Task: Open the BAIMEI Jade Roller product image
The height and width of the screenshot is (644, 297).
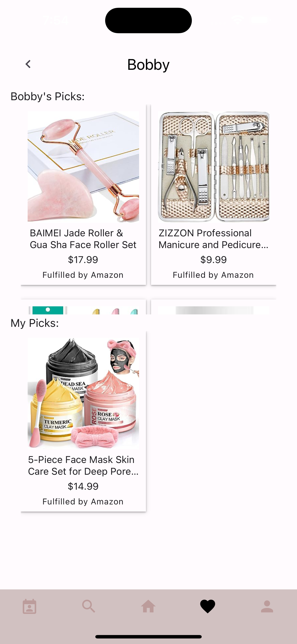Action: point(83,167)
